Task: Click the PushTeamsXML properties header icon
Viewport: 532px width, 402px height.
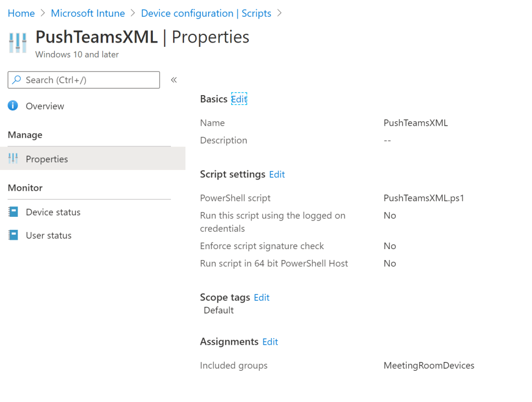Action: point(18,43)
